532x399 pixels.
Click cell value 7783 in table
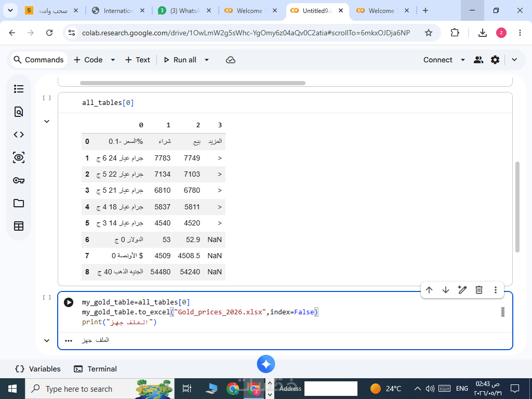coord(162,158)
